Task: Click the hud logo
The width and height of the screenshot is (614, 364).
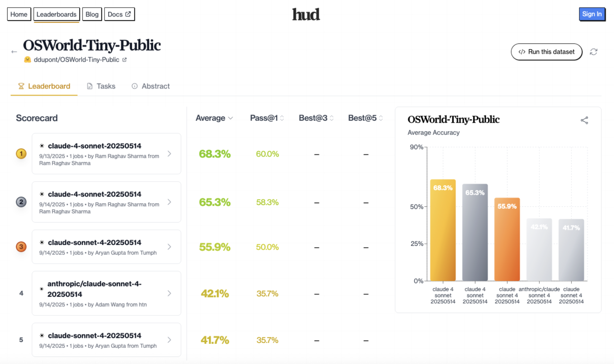Action: pos(306,15)
